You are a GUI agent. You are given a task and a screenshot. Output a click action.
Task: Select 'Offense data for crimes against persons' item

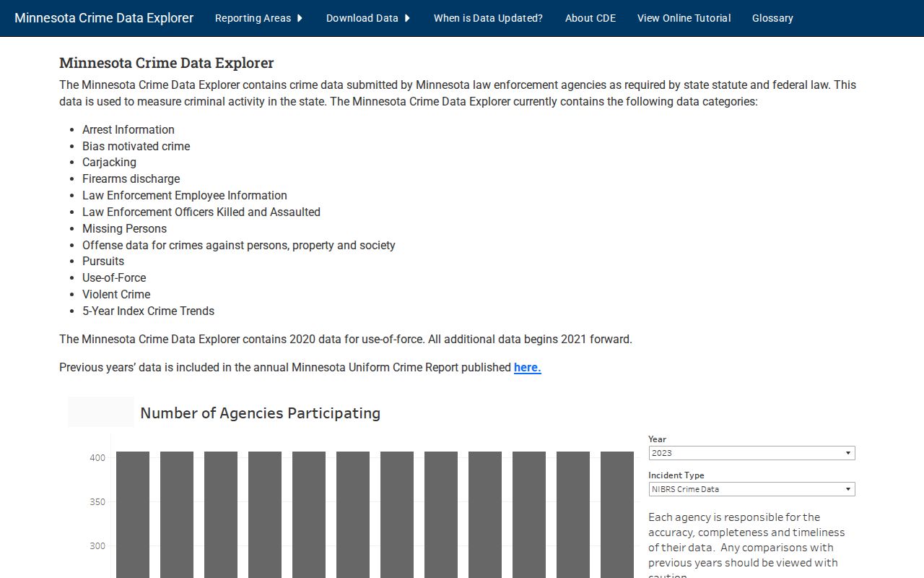(x=239, y=245)
